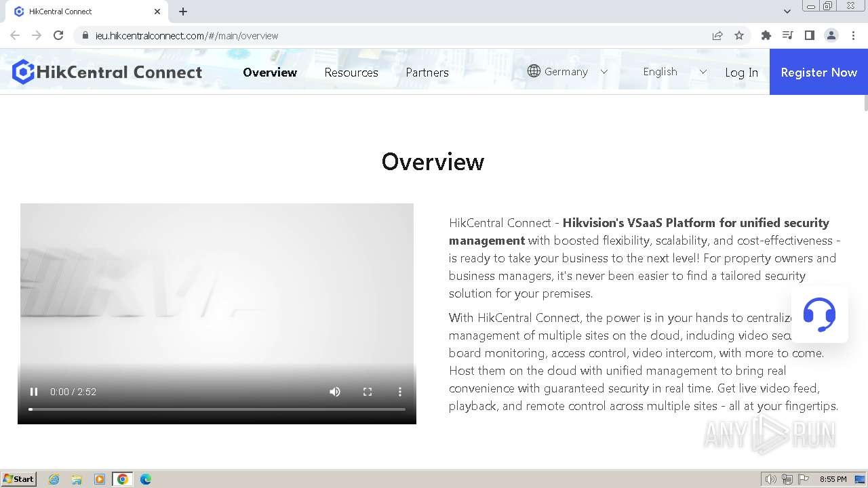This screenshot has width=868, height=488.
Task: Click the taskbar clock 8:55 PM
Action: pyautogui.click(x=833, y=479)
